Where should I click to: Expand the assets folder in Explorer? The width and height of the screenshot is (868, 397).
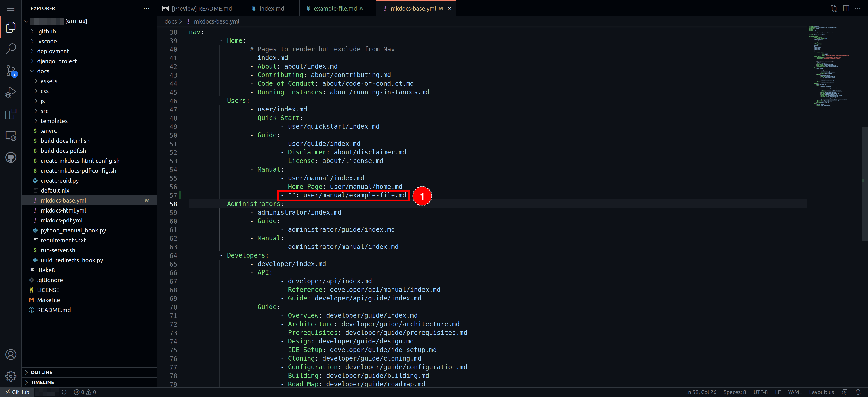49,81
